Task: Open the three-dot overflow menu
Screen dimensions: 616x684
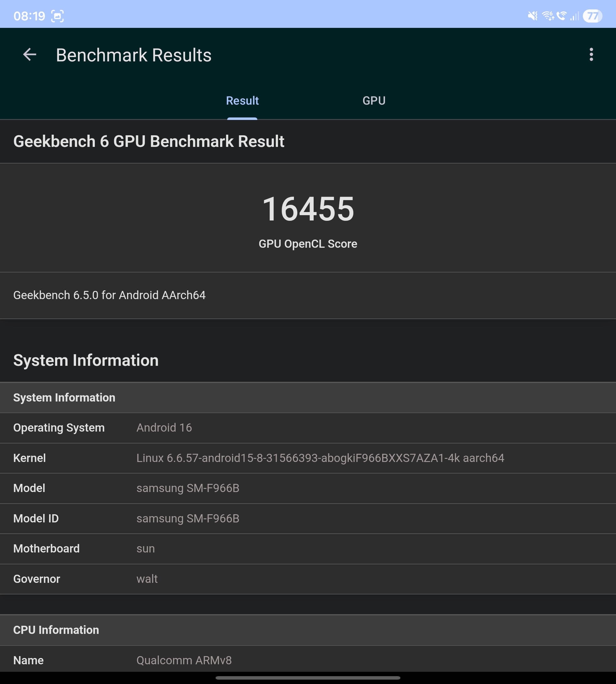Action: (x=591, y=54)
